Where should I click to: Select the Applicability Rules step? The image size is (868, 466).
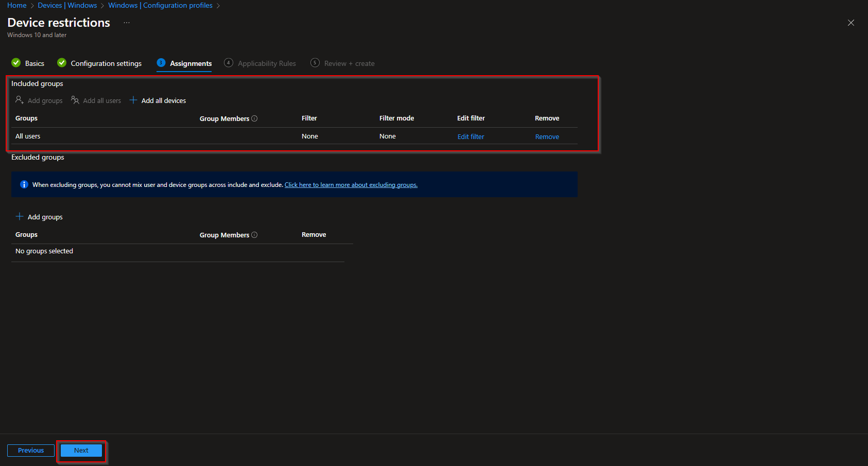pyautogui.click(x=267, y=63)
